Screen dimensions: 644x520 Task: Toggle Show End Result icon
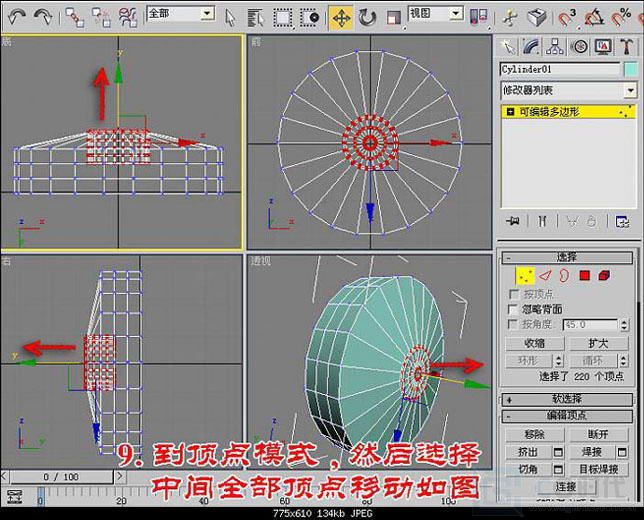point(543,221)
